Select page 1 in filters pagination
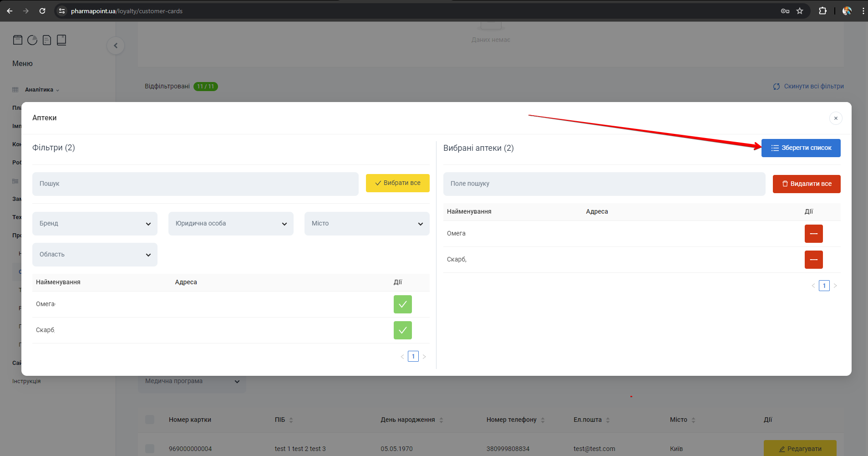 pyautogui.click(x=413, y=356)
